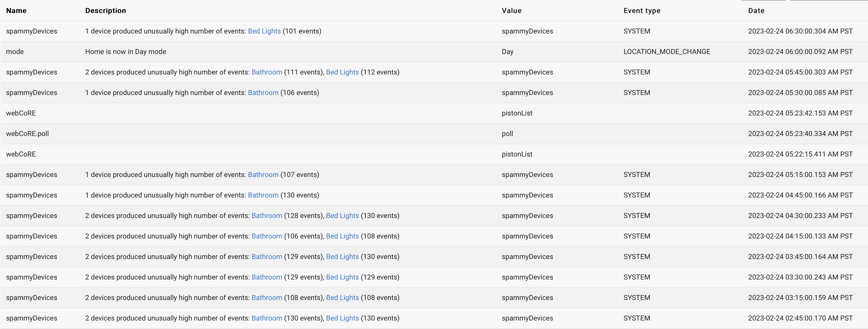Click spammyDevices value in 03:45:00 row
The width and height of the screenshot is (868, 329).
point(527,257)
